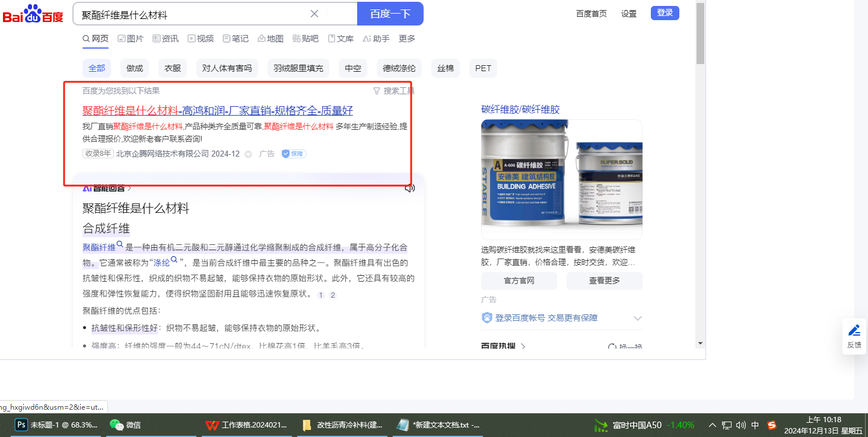The height and width of the screenshot is (437, 868).
Task: Click the 富时中国A50 stock widget
Action: pyautogui.click(x=645, y=425)
